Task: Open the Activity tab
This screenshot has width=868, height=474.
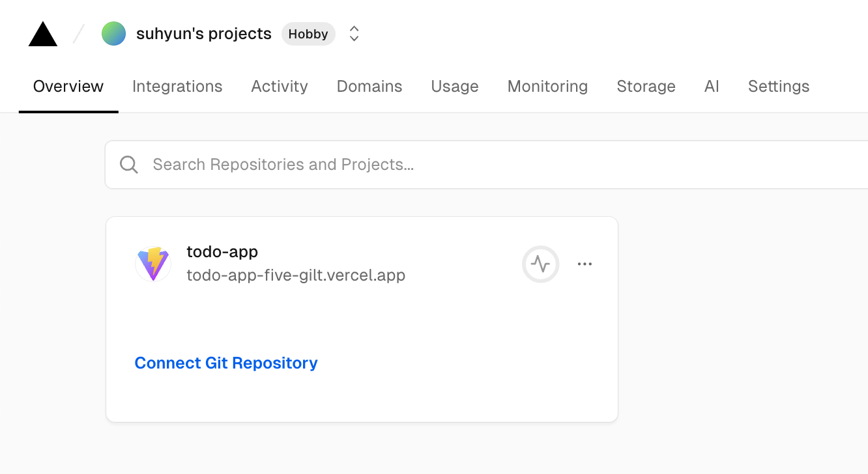Action: 280,87
